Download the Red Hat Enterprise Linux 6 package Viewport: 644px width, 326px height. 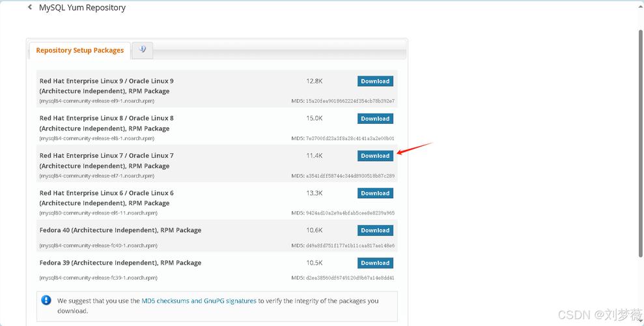pos(375,193)
